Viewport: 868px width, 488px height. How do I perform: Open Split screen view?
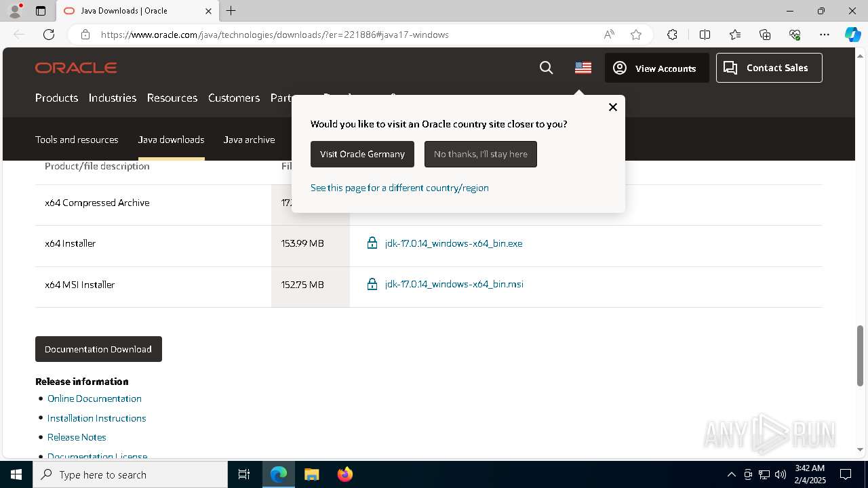[x=705, y=35]
